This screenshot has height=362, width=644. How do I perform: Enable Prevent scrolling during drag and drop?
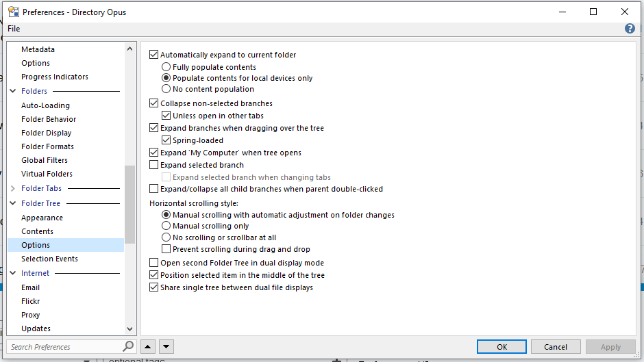[166, 249]
